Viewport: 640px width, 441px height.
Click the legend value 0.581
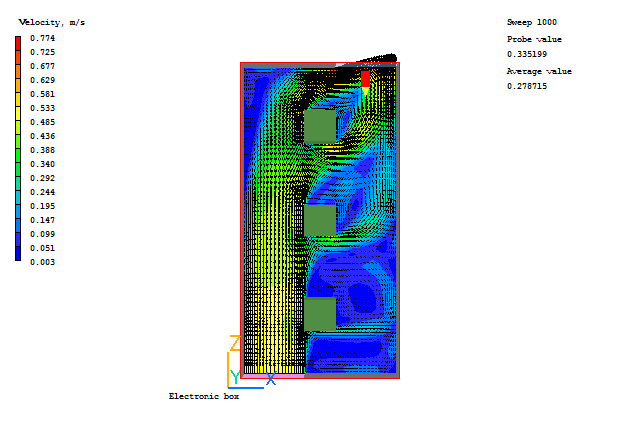[x=42, y=94]
